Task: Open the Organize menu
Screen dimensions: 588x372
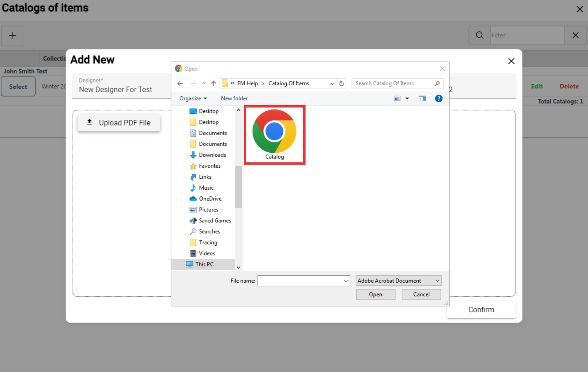Action: (x=193, y=98)
